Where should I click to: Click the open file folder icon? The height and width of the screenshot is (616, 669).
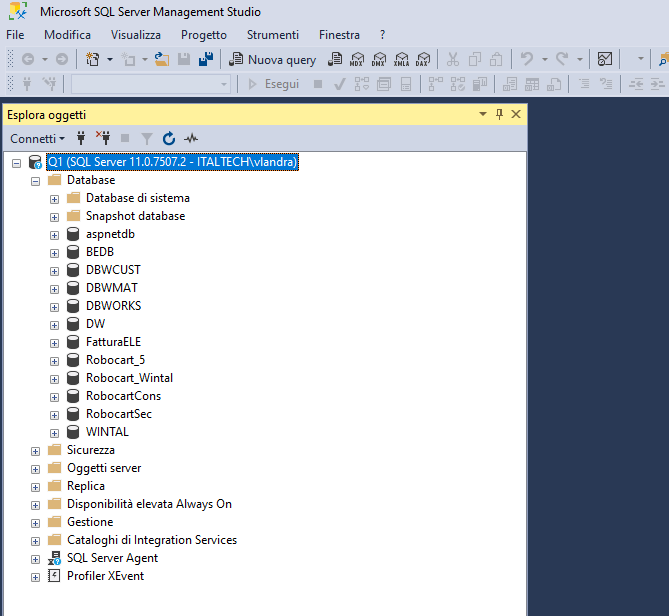click(162, 59)
